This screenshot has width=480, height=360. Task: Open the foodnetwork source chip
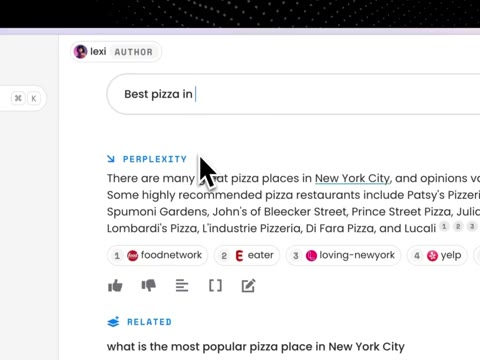tap(157, 255)
